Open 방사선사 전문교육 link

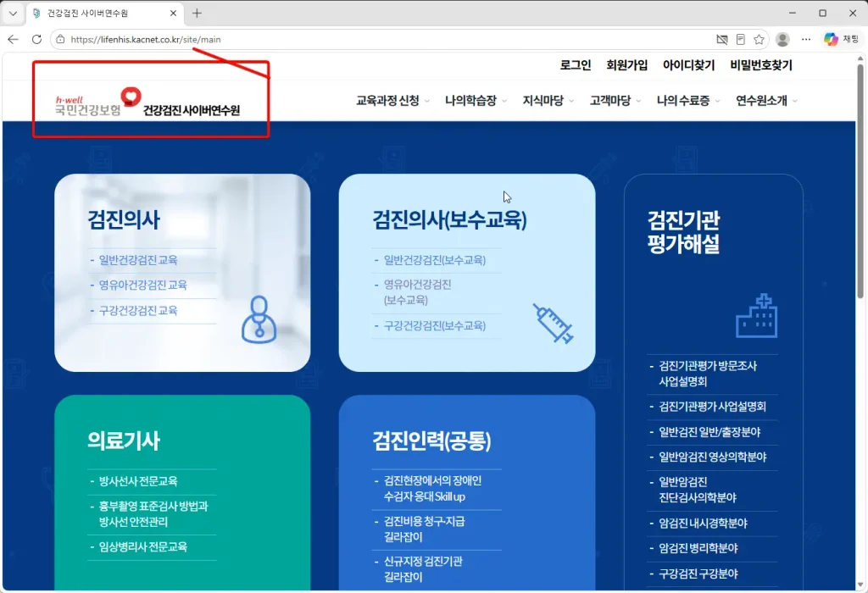pos(138,481)
